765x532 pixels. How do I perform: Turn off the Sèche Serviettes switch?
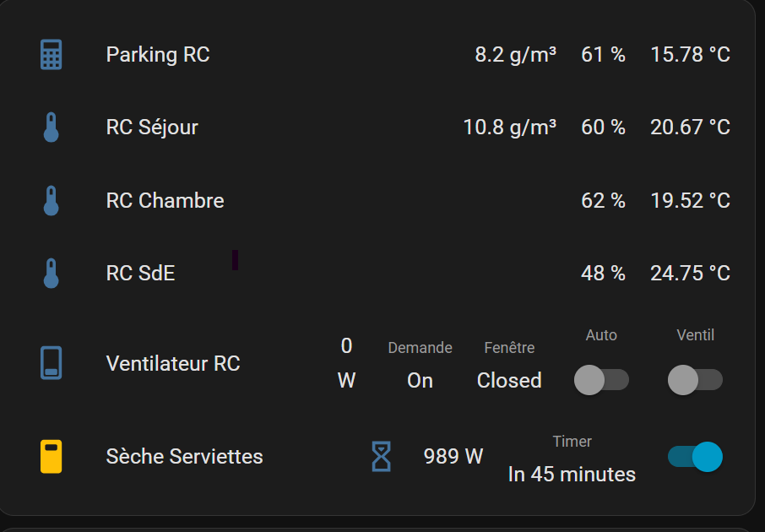[x=695, y=457]
